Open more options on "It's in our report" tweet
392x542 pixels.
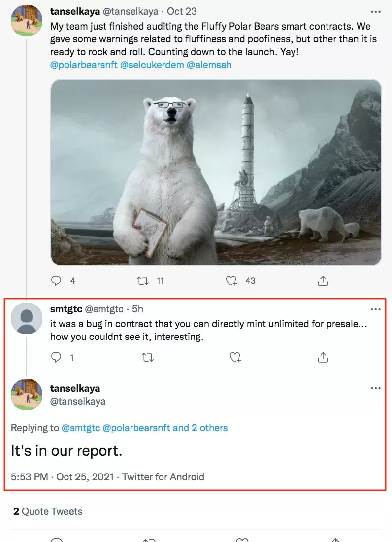point(375,388)
